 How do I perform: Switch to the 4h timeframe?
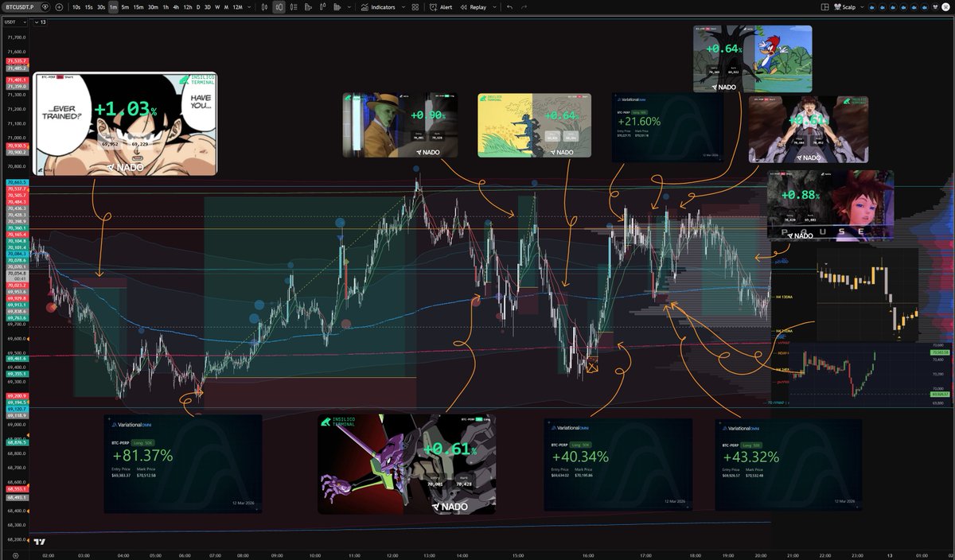tap(176, 7)
